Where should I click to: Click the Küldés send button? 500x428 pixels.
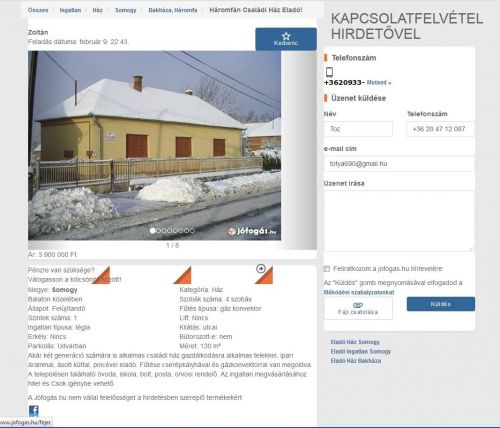[x=441, y=304]
